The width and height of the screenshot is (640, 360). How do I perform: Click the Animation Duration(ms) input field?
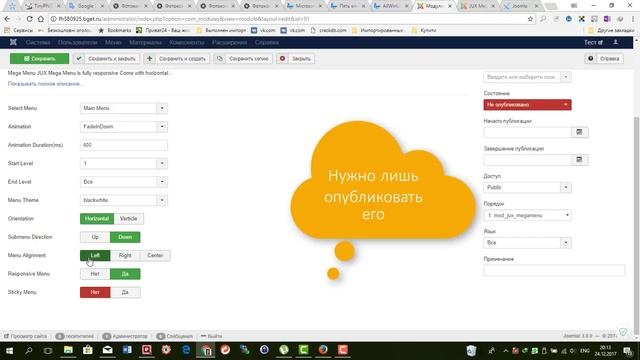(x=124, y=145)
